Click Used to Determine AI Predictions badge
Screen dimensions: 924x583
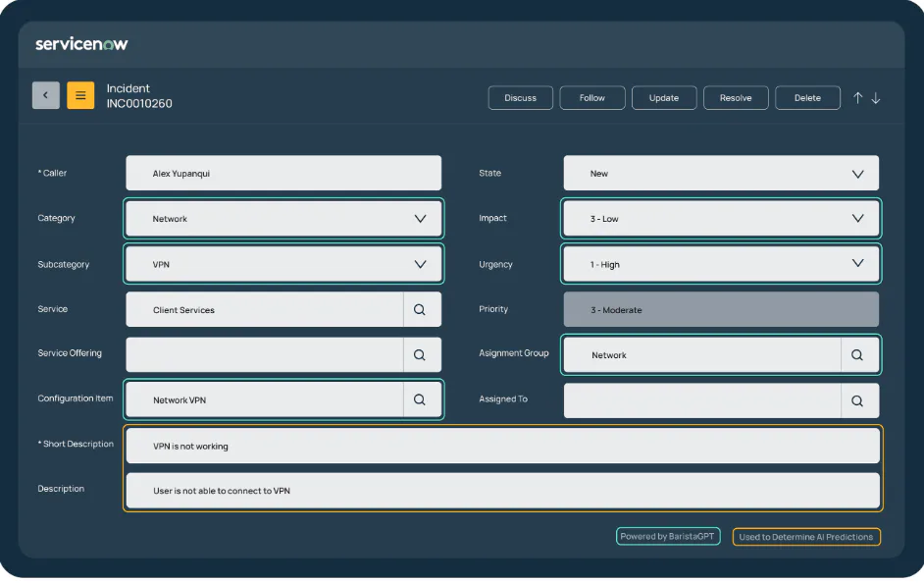[x=806, y=537]
